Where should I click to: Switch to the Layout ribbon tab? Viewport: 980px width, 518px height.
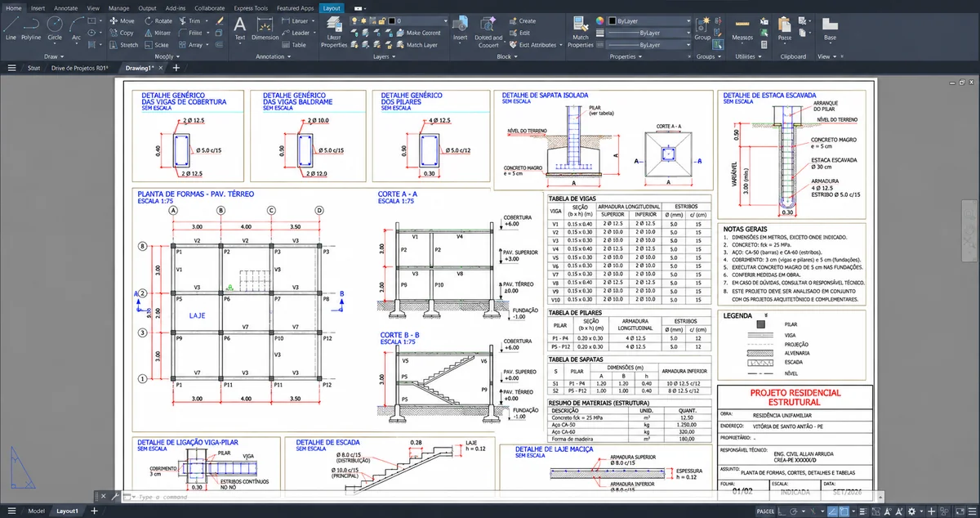(x=332, y=7)
